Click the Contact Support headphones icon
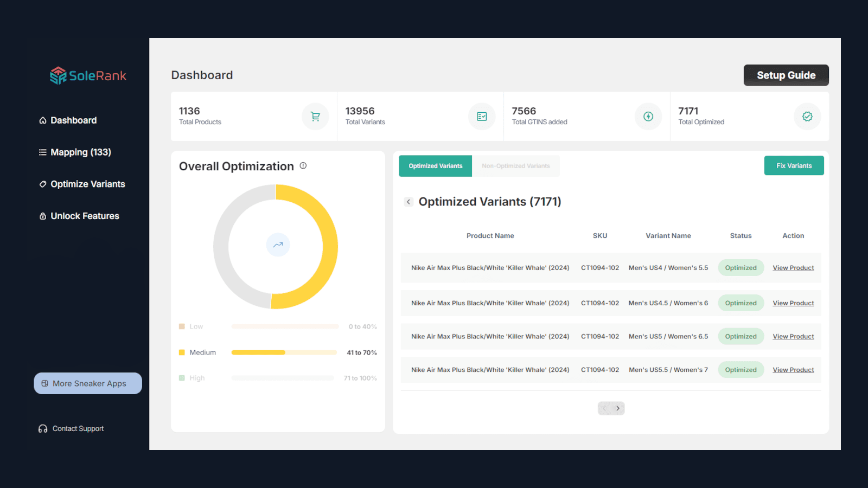Image resolution: width=868 pixels, height=488 pixels. (x=42, y=428)
